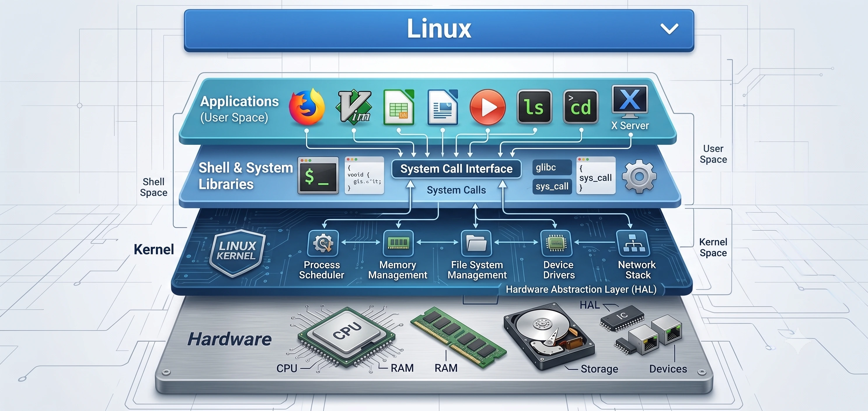Select the Device Drivers chip icon
Screen dimensions: 868x411
(x=556, y=243)
